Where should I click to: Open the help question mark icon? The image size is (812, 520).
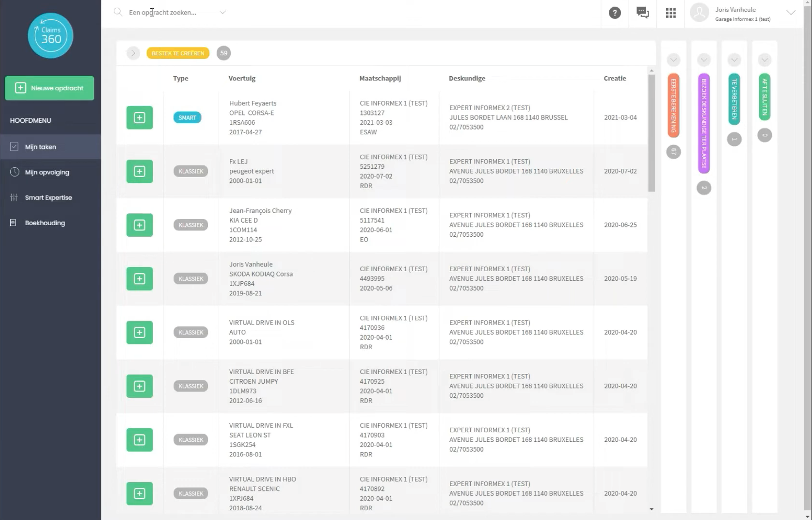[x=615, y=13]
